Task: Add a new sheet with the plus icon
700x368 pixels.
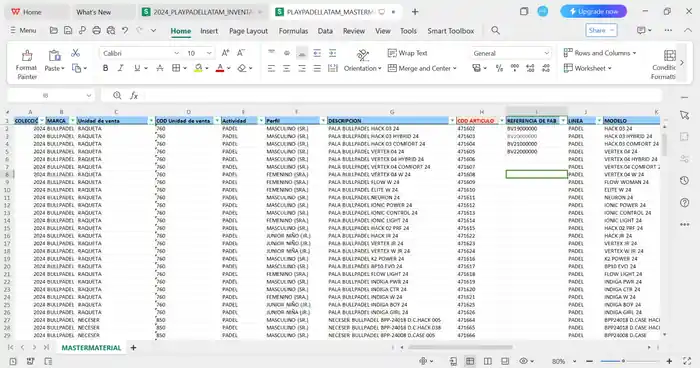Action: pyautogui.click(x=133, y=347)
